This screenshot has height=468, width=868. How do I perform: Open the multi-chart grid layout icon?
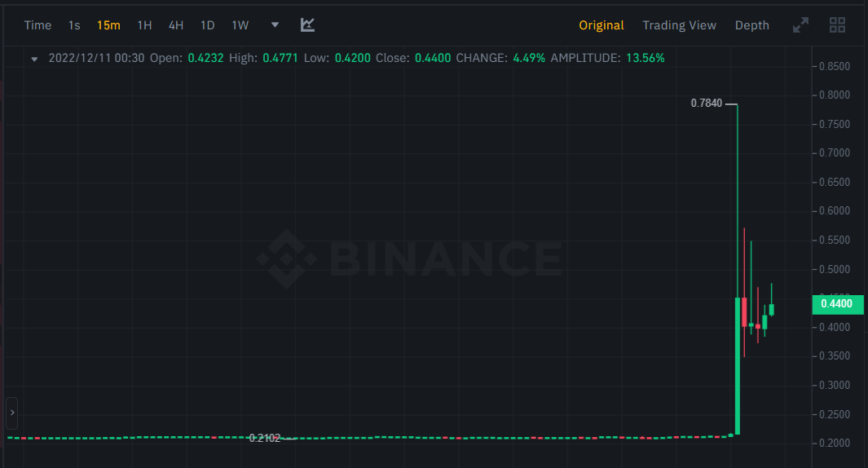tap(837, 25)
